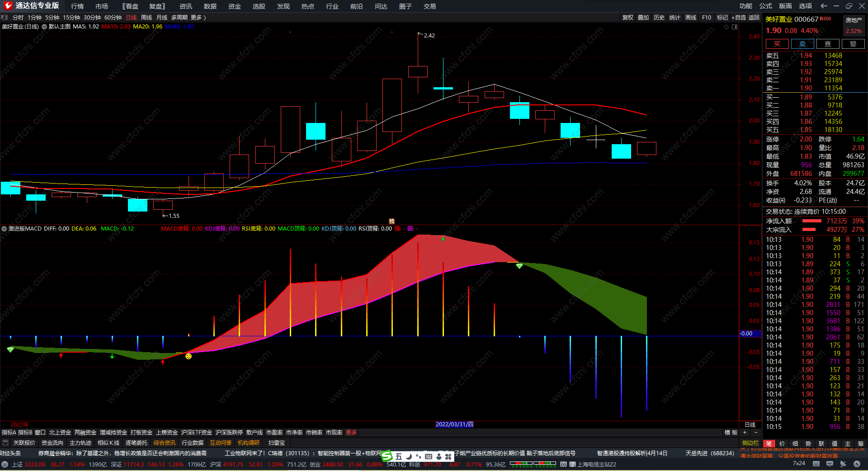
Task: Click the satellite dish connection icon
Action: click(843, 464)
